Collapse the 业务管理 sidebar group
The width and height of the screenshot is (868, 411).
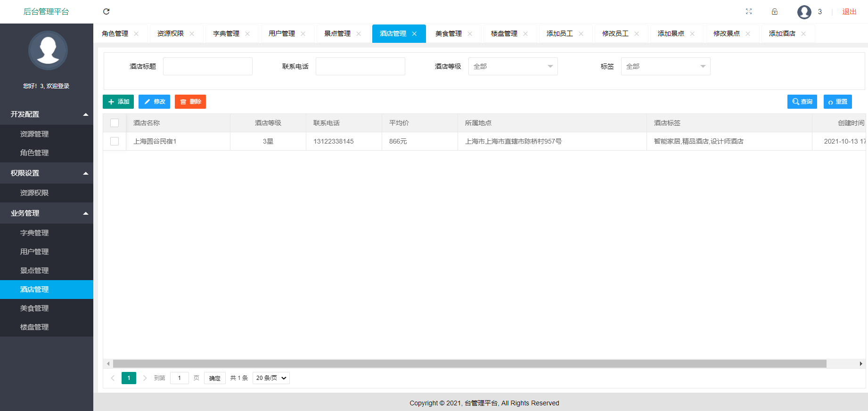[47, 213]
